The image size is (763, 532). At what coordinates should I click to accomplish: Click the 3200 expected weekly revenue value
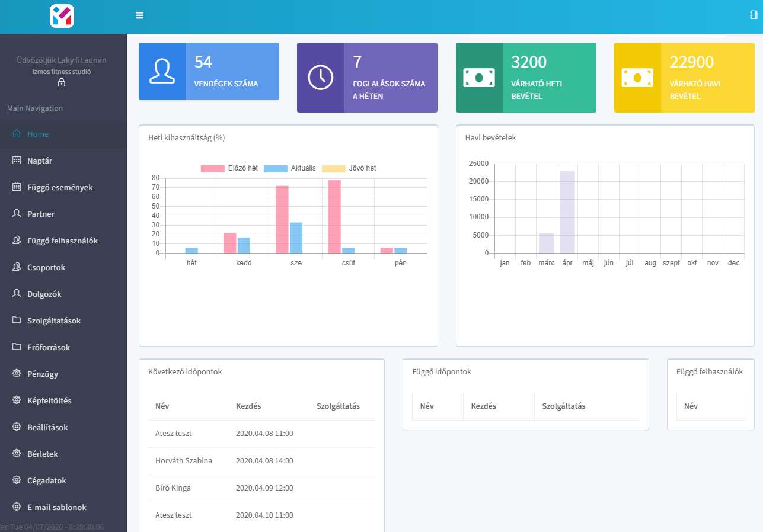[x=529, y=62]
